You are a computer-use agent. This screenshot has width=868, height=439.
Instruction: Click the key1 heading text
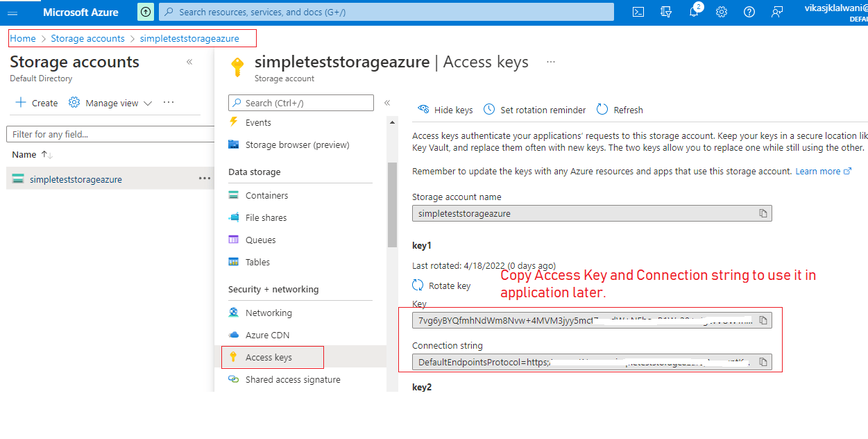422,245
